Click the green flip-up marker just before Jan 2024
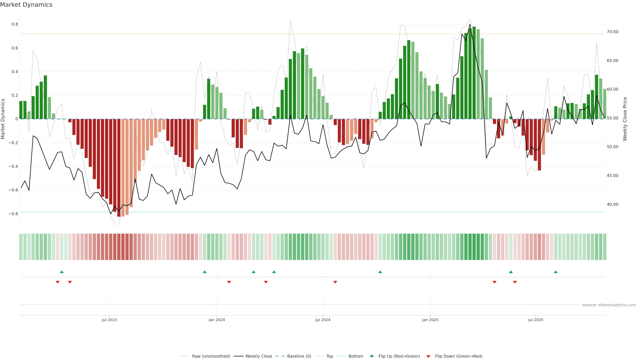Viewport: 644px width, 362px height. [x=204, y=272]
